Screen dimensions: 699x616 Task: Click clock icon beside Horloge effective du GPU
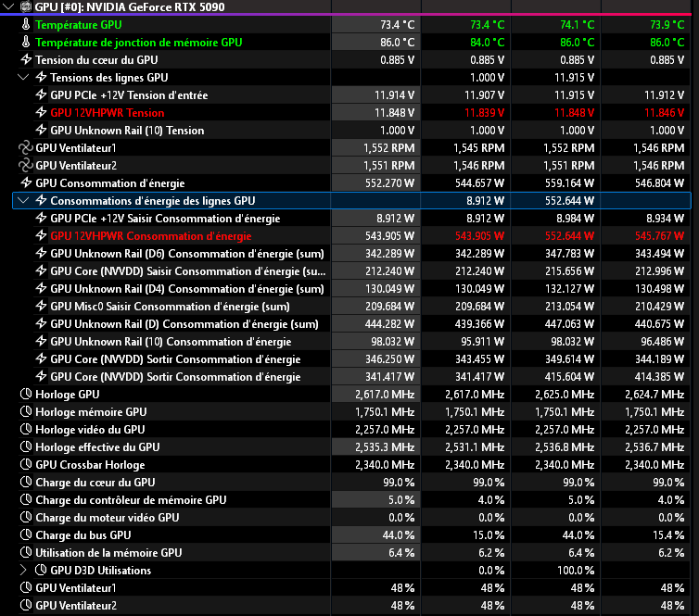26,447
